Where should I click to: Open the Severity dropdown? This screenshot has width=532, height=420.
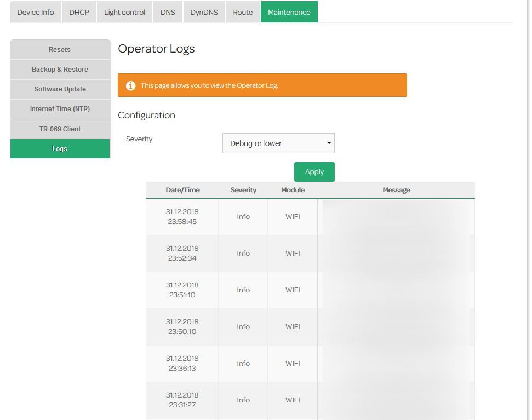click(x=278, y=143)
